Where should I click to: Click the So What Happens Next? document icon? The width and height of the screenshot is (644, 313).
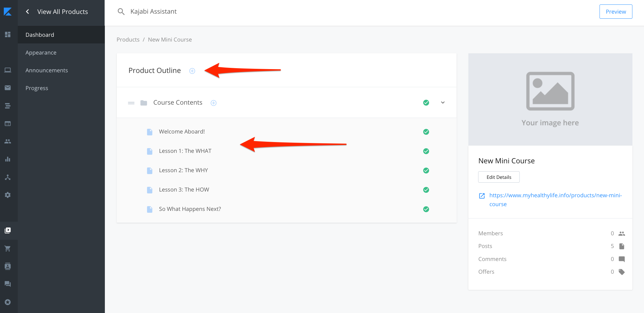[x=150, y=209]
